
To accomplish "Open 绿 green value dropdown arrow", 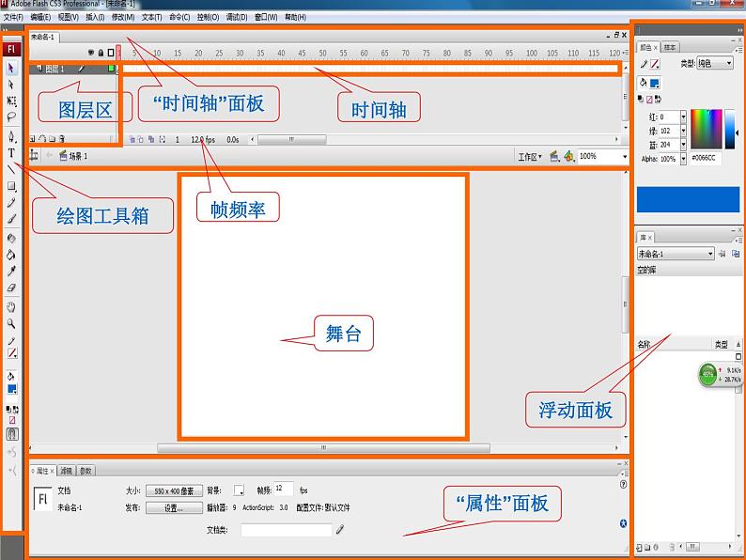I will point(683,131).
